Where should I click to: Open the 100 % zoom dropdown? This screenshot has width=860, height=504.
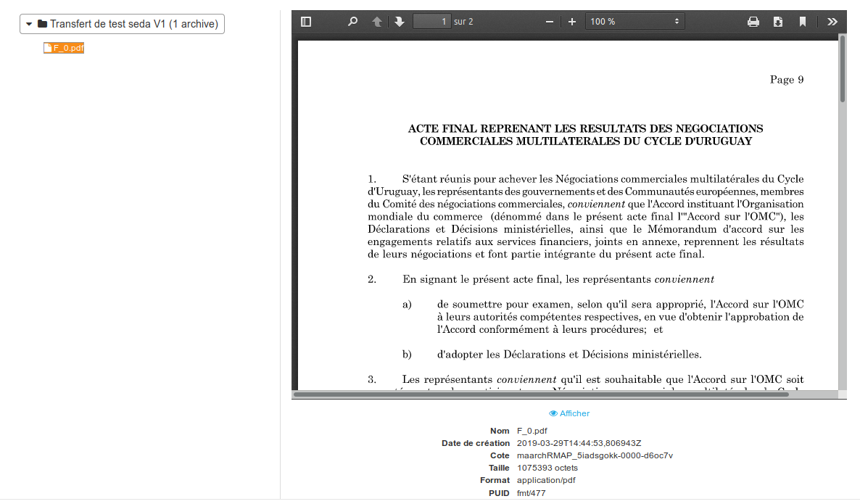point(634,21)
